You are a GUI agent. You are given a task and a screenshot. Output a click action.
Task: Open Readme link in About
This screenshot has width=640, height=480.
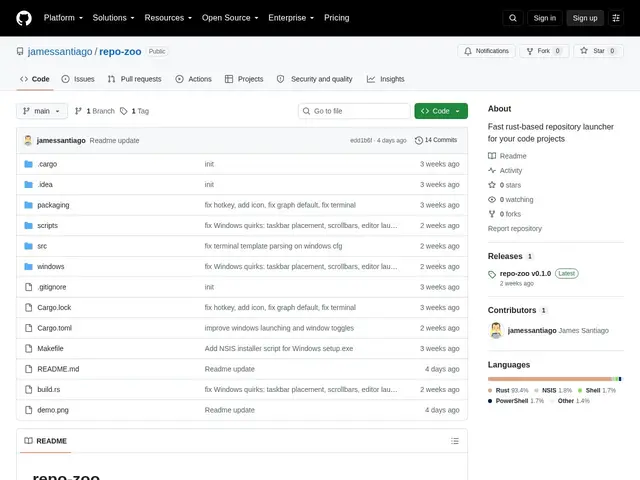click(507, 156)
